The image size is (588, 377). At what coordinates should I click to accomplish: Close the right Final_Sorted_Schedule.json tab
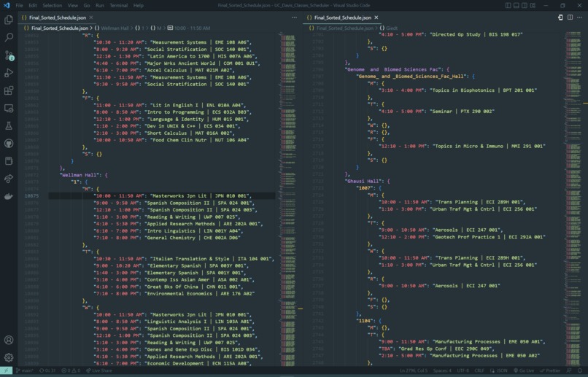(x=376, y=18)
